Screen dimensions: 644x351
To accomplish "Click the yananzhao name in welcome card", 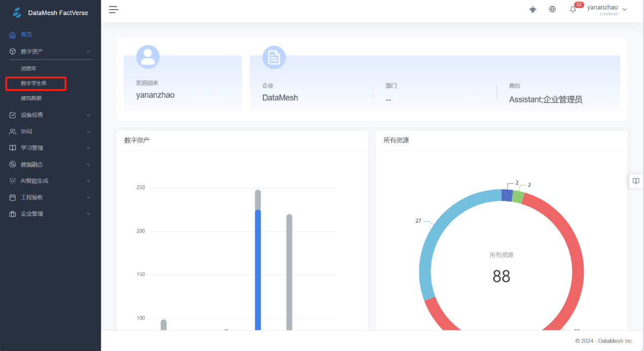I will point(156,95).
